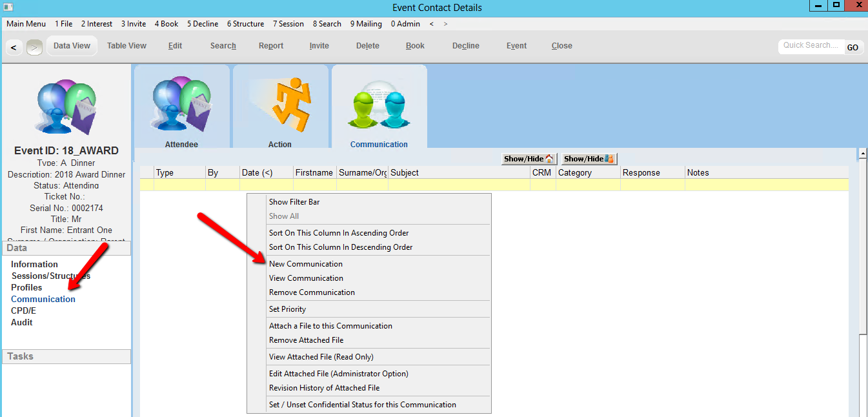The image size is (868, 417).
Task: Click the vertical scrollbar up arrow
Action: tap(862, 154)
